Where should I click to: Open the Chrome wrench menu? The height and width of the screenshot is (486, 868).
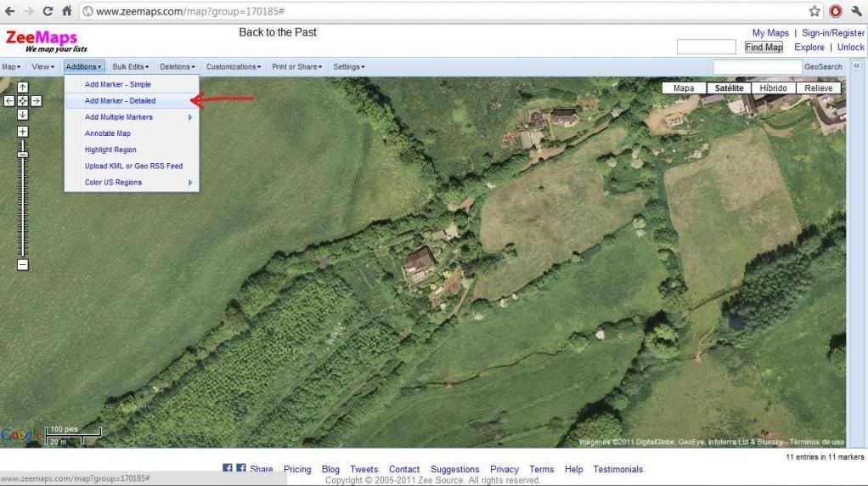coord(856,11)
